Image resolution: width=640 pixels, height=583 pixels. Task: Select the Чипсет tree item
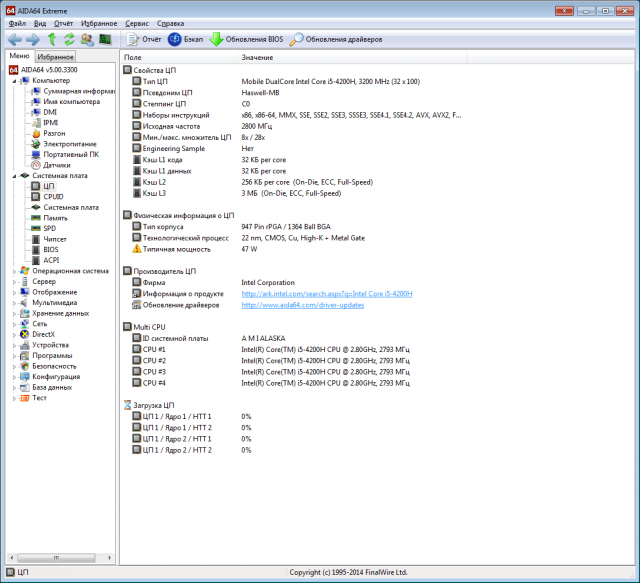tap(49, 239)
